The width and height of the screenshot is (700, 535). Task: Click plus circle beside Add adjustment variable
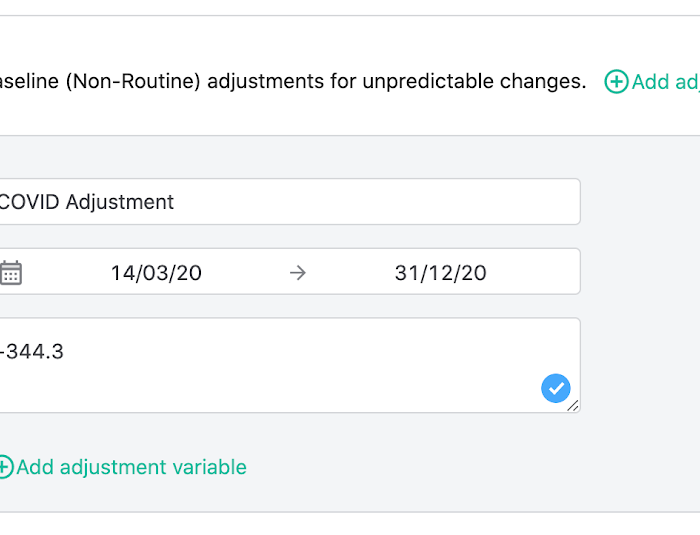point(6,467)
